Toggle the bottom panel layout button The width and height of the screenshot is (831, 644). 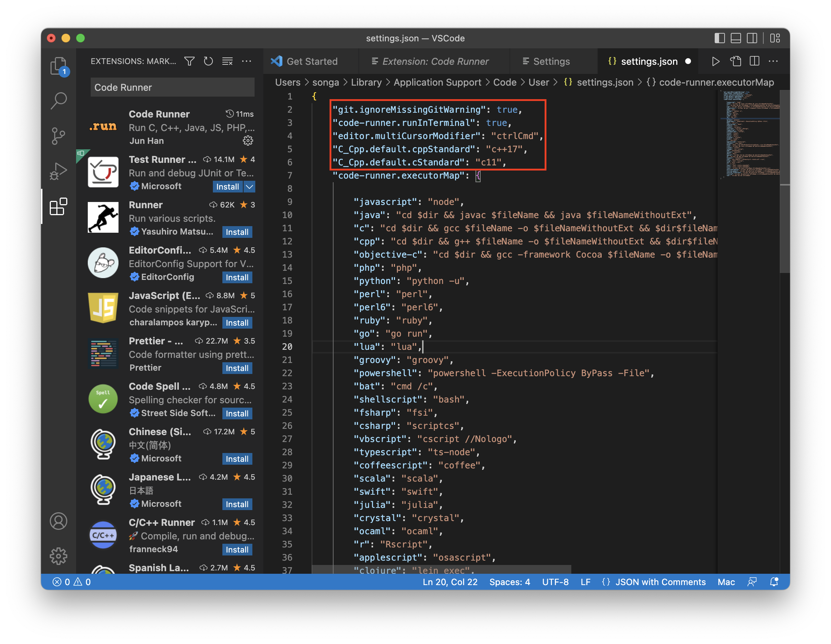tap(736, 38)
